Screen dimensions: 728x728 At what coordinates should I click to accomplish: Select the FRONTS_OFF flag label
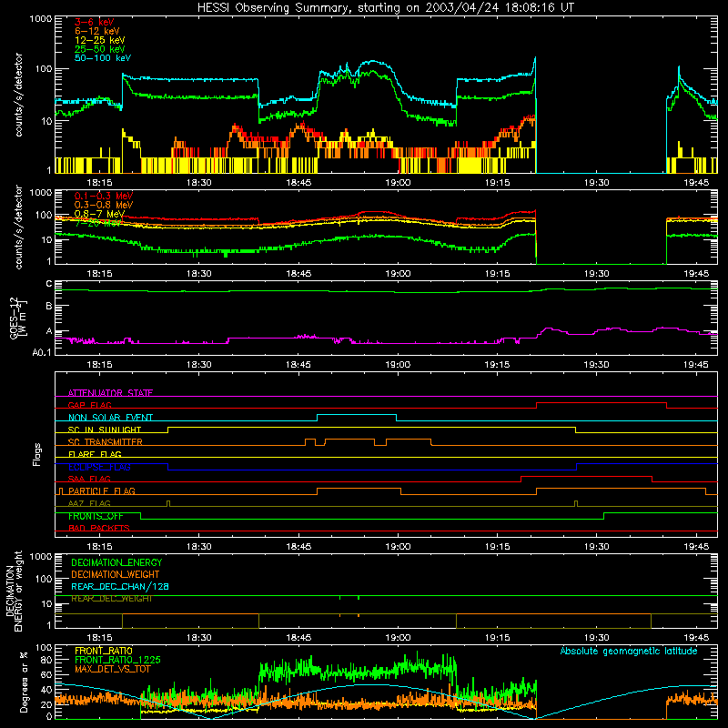(96, 516)
